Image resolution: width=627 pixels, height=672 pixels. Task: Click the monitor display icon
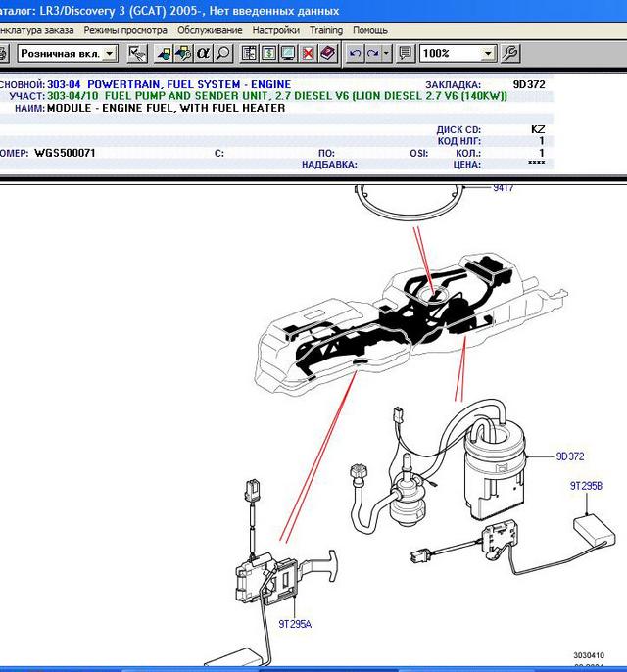pyautogui.click(x=288, y=54)
